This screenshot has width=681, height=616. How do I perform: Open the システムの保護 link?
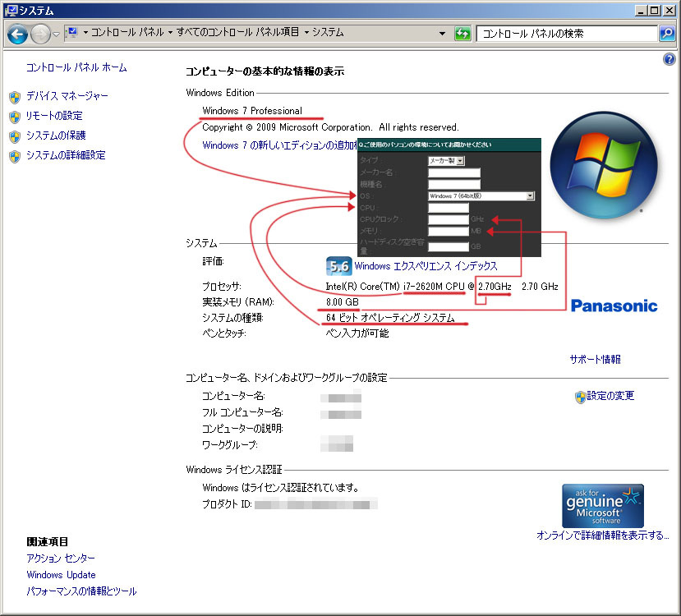pos(56,136)
